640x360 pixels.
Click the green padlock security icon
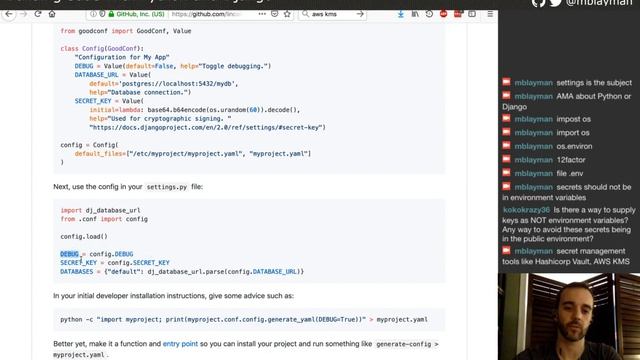click(x=111, y=14)
